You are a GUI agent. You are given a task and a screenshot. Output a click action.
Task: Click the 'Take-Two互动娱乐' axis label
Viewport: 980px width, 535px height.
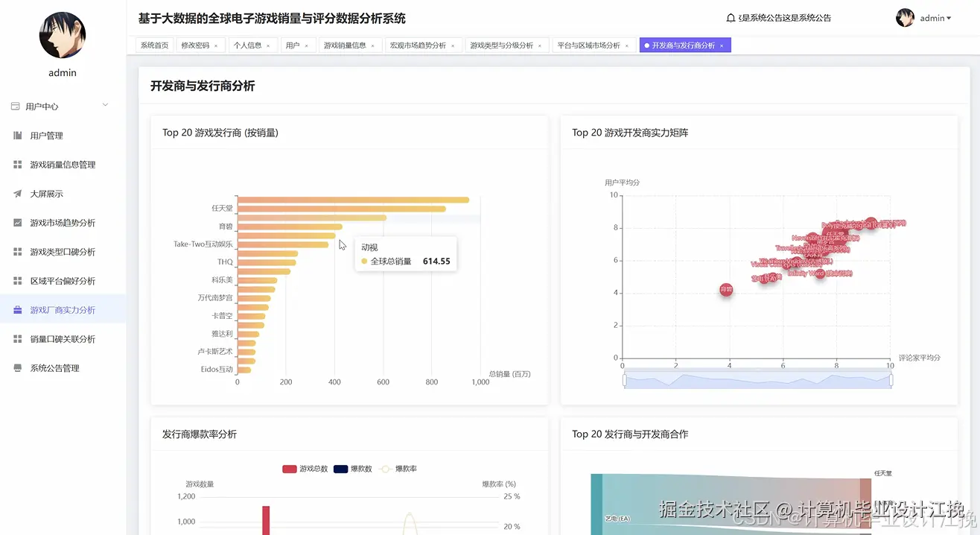tap(203, 244)
